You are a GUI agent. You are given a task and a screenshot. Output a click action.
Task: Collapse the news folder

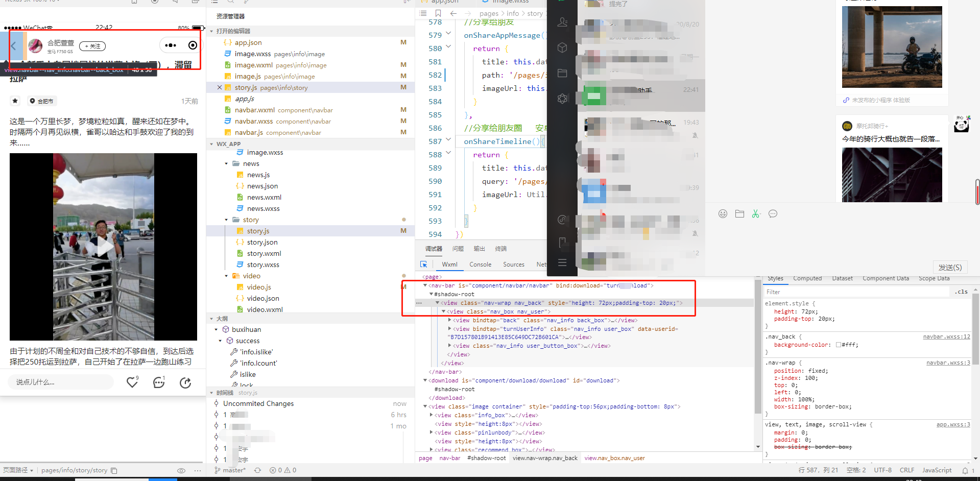[227, 164]
